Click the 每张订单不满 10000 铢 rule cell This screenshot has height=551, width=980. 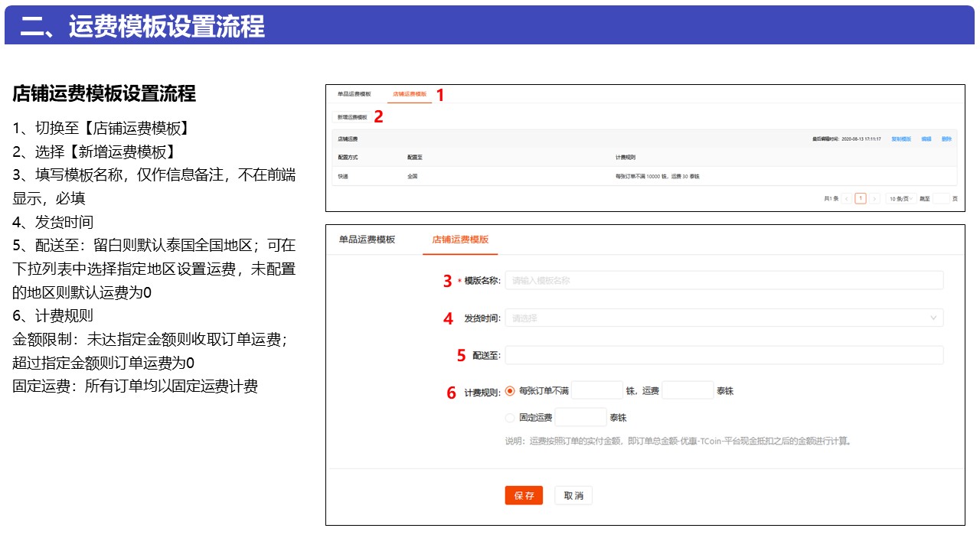click(658, 176)
